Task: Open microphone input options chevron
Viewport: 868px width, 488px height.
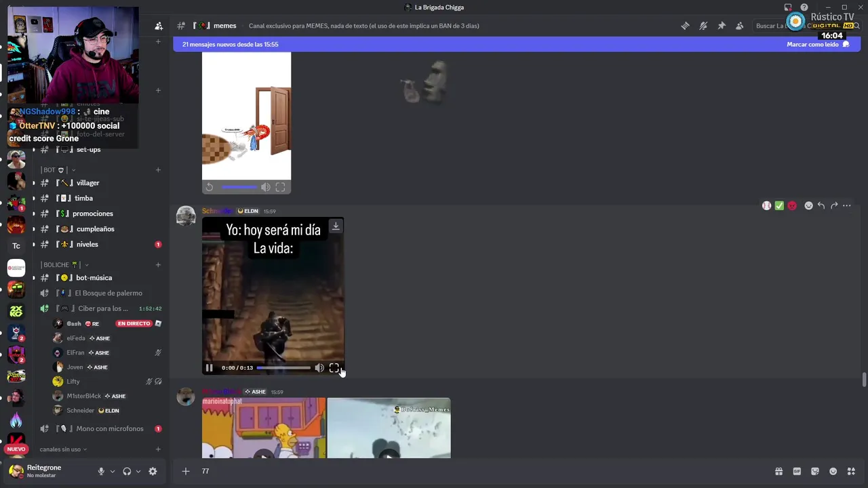Action: click(113, 471)
